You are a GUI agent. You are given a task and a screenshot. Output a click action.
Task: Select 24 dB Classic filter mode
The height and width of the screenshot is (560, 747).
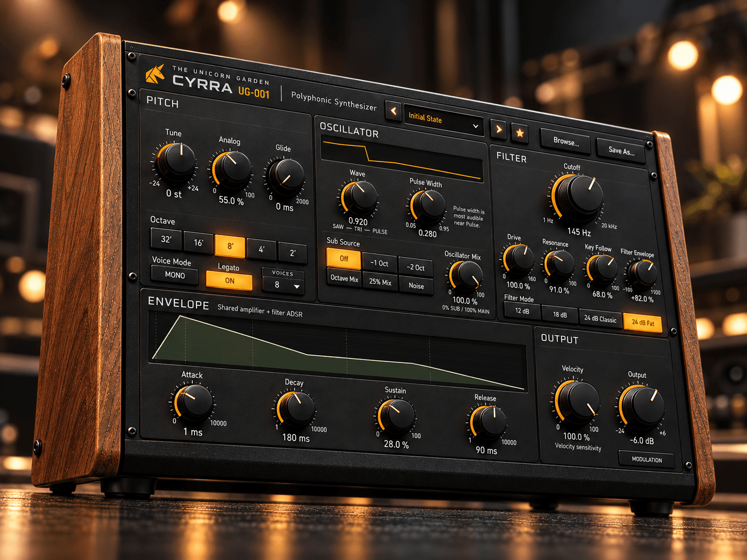(600, 319)
